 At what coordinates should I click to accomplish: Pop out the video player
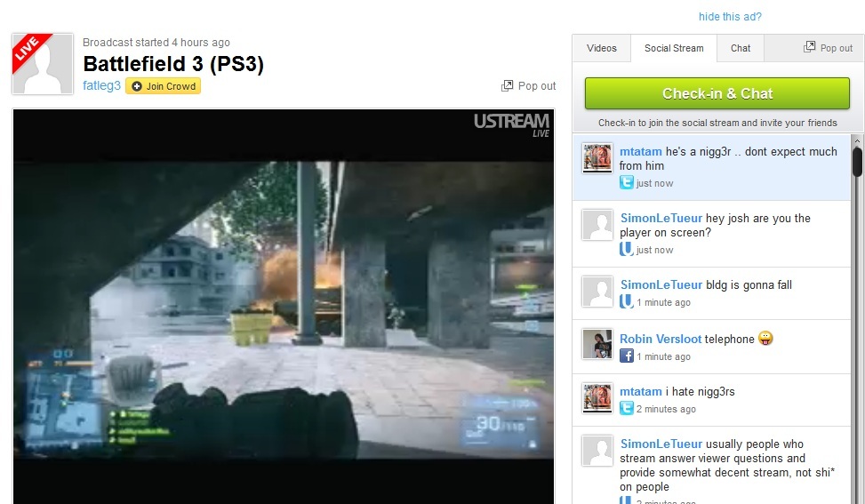[528, 85]
